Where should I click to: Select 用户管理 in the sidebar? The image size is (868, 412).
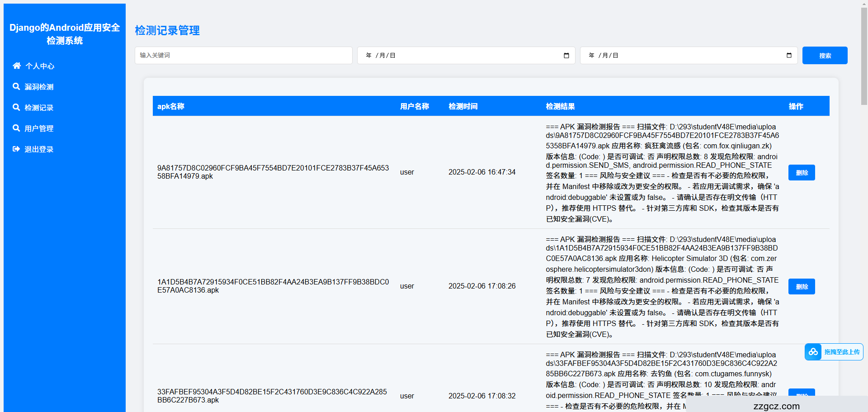coord(39,128)
